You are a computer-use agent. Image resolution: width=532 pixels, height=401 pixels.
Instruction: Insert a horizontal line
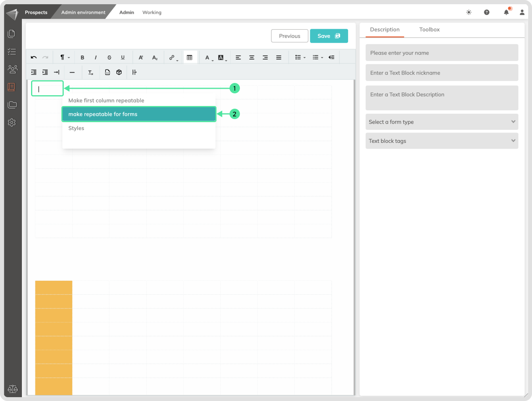(x=72, y=72)
